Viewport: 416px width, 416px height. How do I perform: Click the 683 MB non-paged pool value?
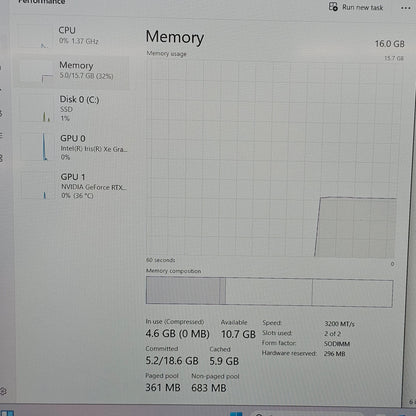(209, 388)
